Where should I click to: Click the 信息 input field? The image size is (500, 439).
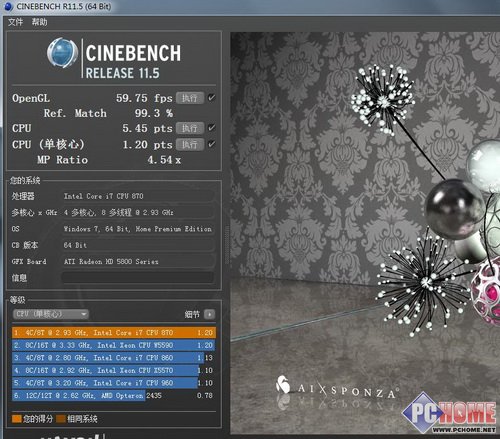click(138, 277)
